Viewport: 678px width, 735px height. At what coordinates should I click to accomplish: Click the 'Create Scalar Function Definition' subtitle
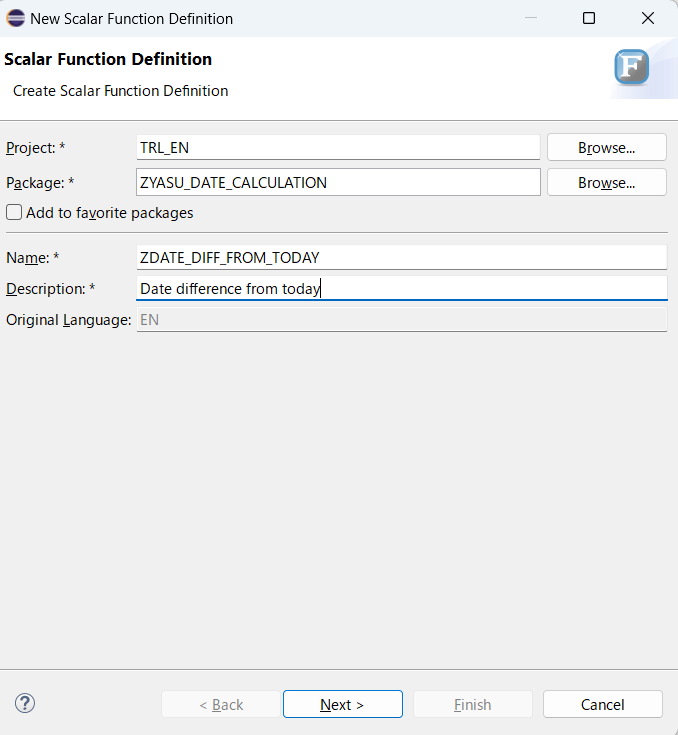[x=121, y=91]
